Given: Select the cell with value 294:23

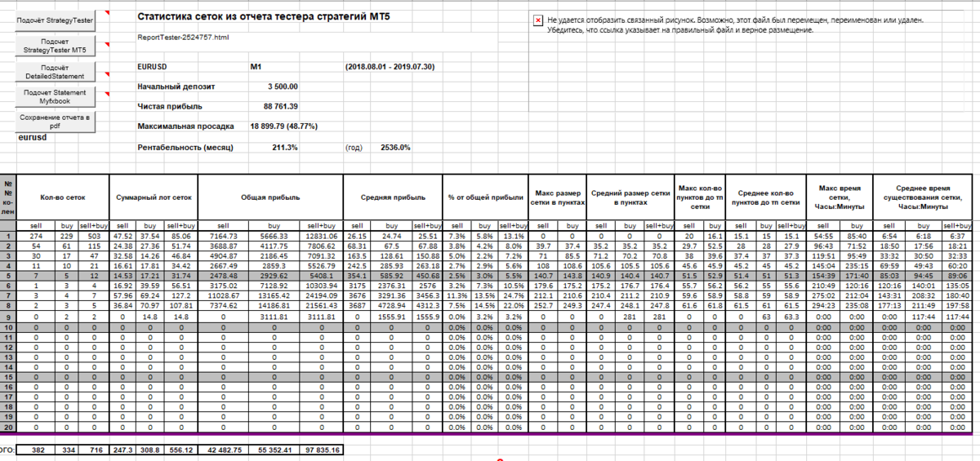Looking at the screenshot, I should pos(822,304).
